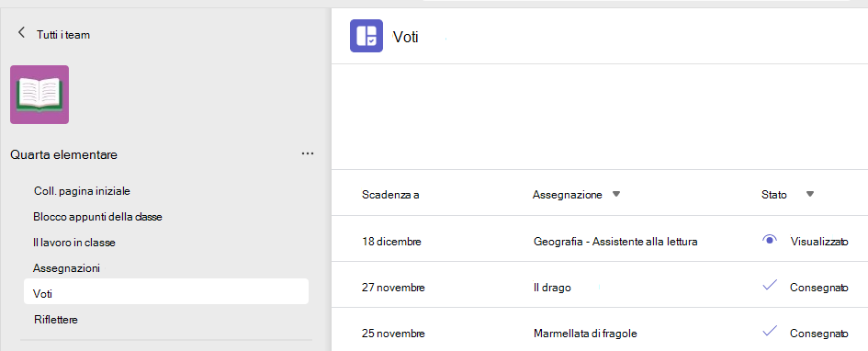Click the back chevron beside Tutti i team
Screen dimensions: 868x351
[22, 32]
